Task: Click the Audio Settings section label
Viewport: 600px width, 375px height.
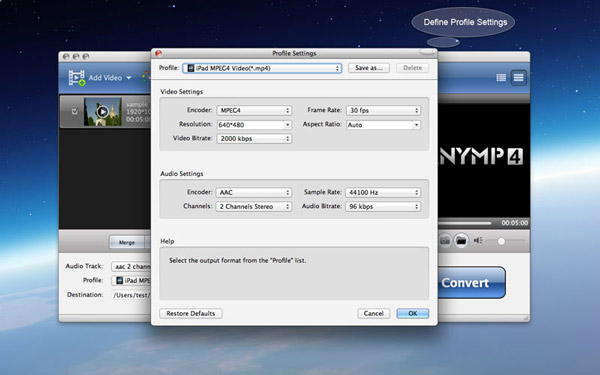Action: (x=182, y=174)
